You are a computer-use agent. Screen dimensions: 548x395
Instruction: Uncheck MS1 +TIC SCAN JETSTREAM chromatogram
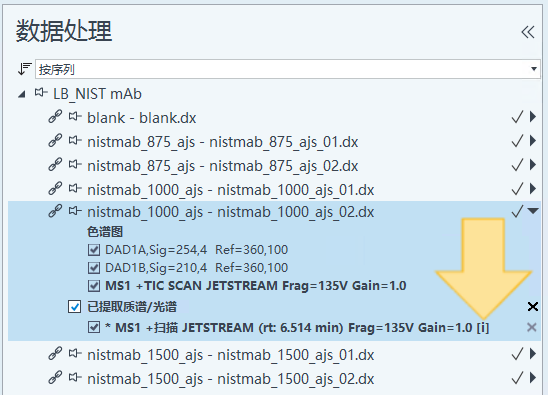pyautogui.click(x=94, y=286)
